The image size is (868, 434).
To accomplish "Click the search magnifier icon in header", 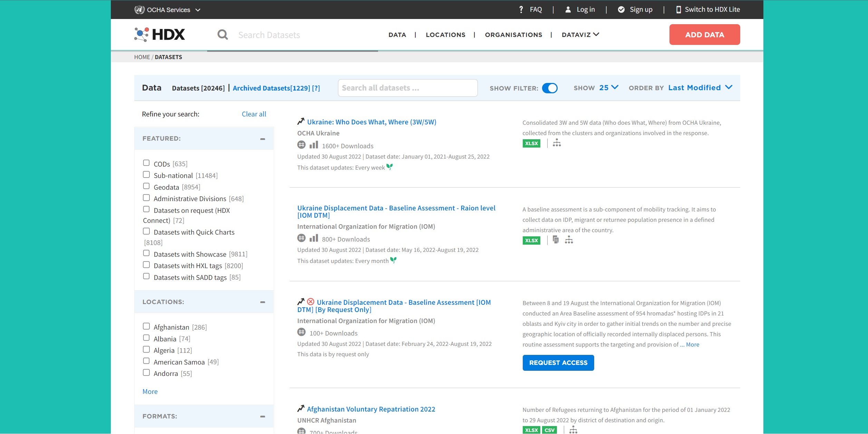I will pos(222,35).
